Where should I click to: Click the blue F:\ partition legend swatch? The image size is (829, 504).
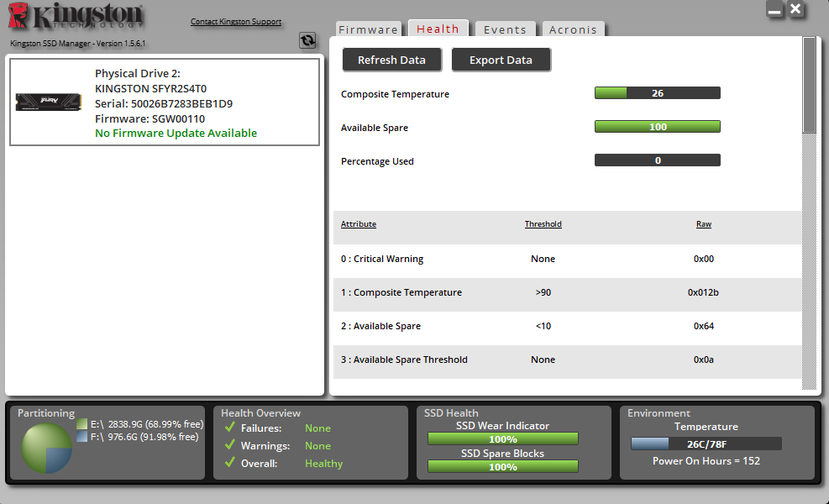click(81, 437)
